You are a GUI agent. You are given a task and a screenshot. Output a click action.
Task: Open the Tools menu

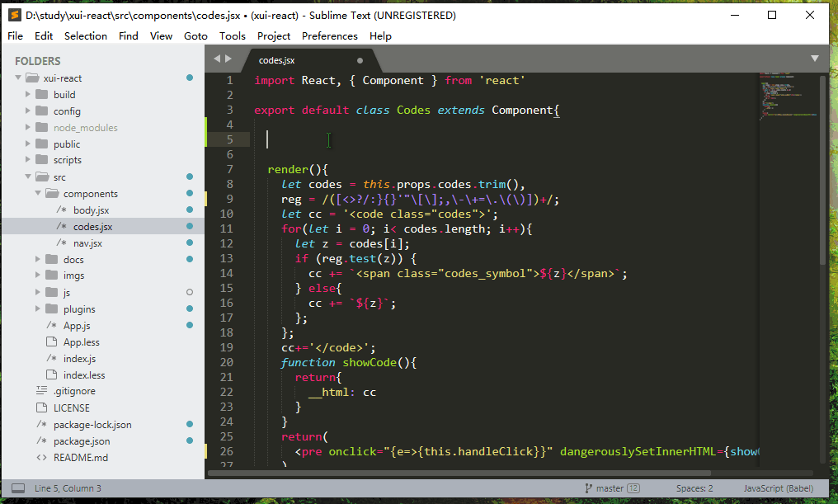tap(233, 35)
